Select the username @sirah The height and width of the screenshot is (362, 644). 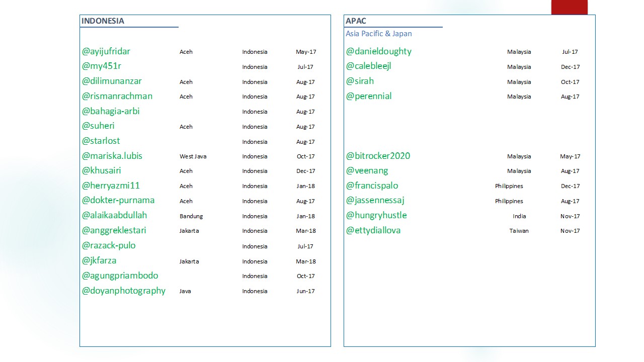click(x=360, y=81)
